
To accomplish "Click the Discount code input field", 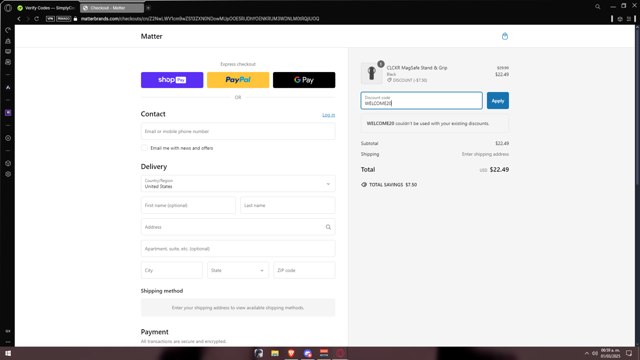I will point(422,101).
